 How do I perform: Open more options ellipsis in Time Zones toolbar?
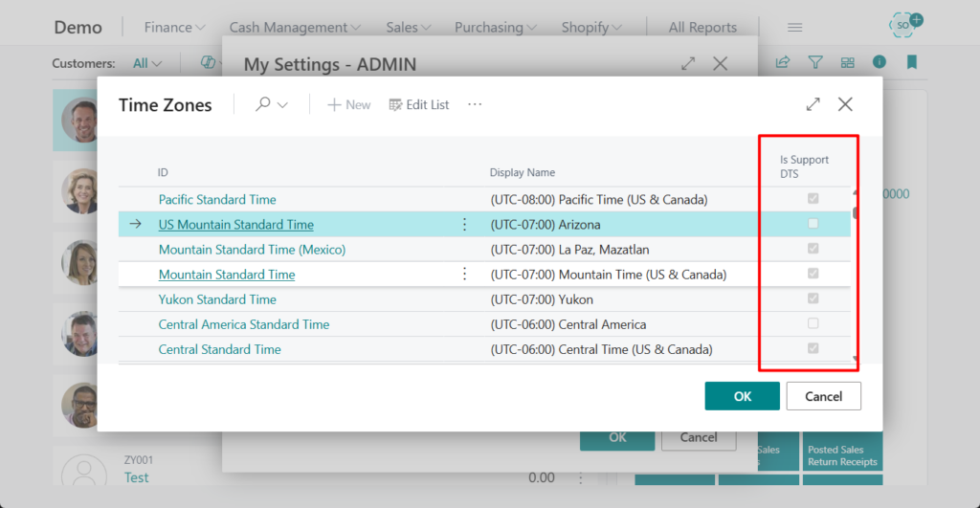pos(475,104)
